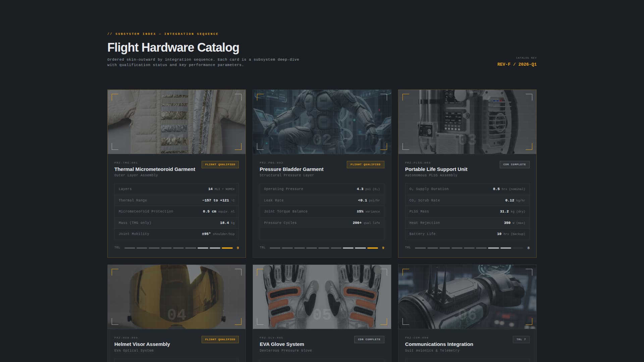644x362 pixels.
Task: Click the CDR Complete badge on Life Support Unit
Action: [514, 165]
